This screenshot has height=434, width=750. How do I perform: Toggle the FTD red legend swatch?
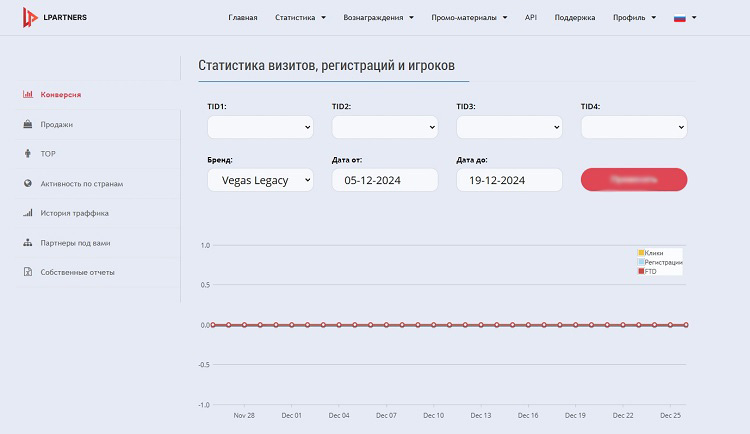(x=641, y=271)
